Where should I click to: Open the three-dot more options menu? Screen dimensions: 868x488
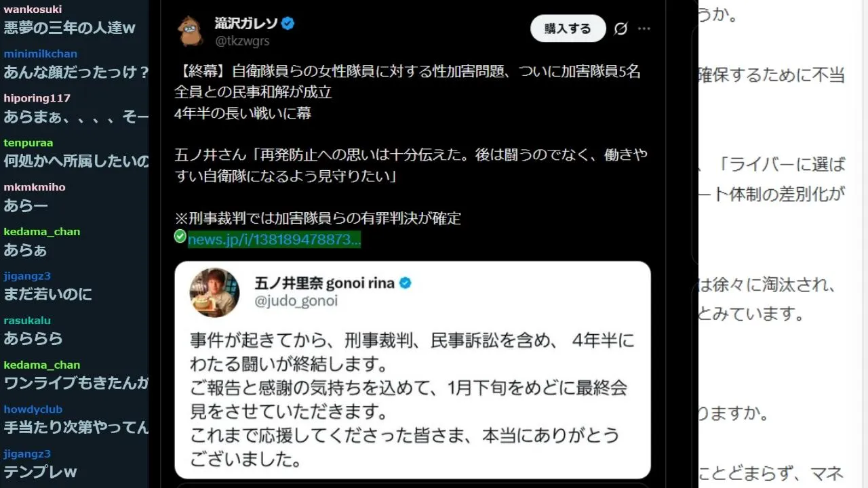pyautogui.click(x=644, y=28)
